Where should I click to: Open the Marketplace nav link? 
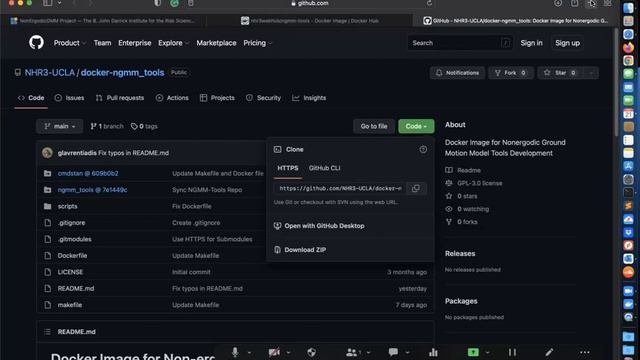coord(216,43)
